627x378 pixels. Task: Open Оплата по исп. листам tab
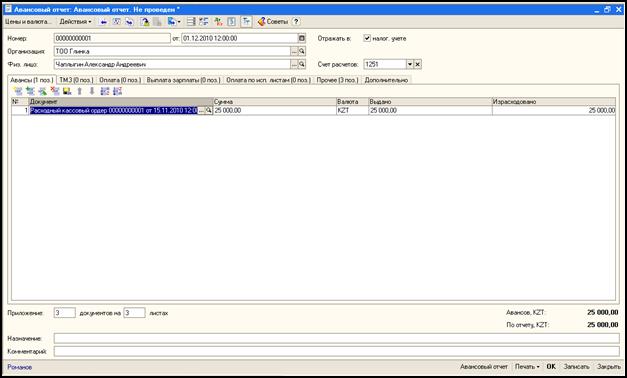point(268,80)
